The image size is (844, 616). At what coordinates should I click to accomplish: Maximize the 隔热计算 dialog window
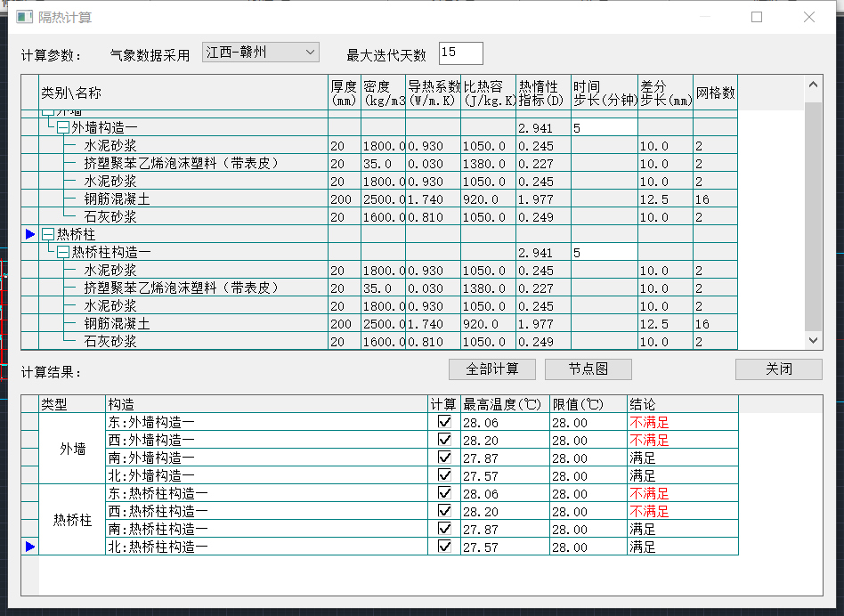click(757, 18)
